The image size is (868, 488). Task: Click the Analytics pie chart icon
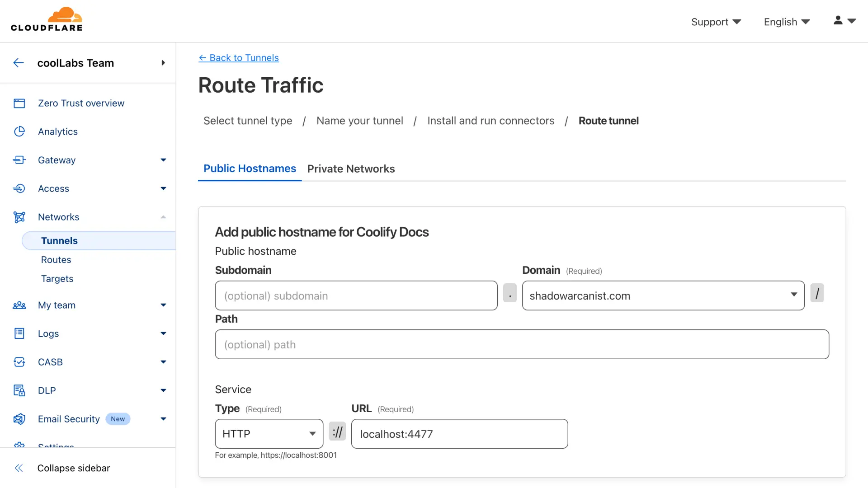(x=19, y=131)
